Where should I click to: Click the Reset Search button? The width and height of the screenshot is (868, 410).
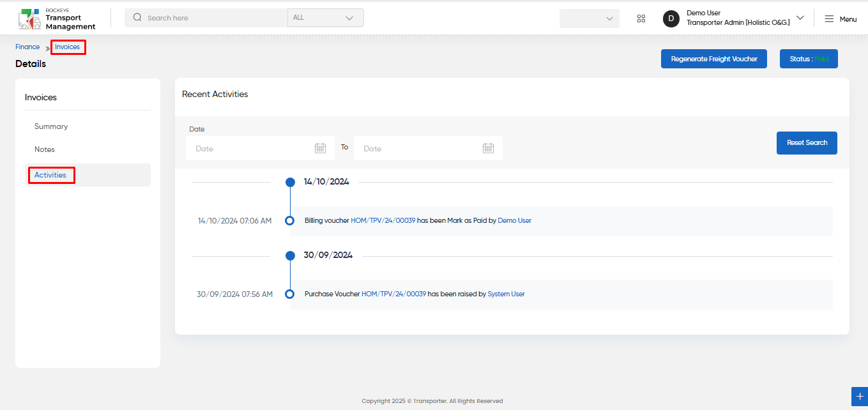coord(807,143)
